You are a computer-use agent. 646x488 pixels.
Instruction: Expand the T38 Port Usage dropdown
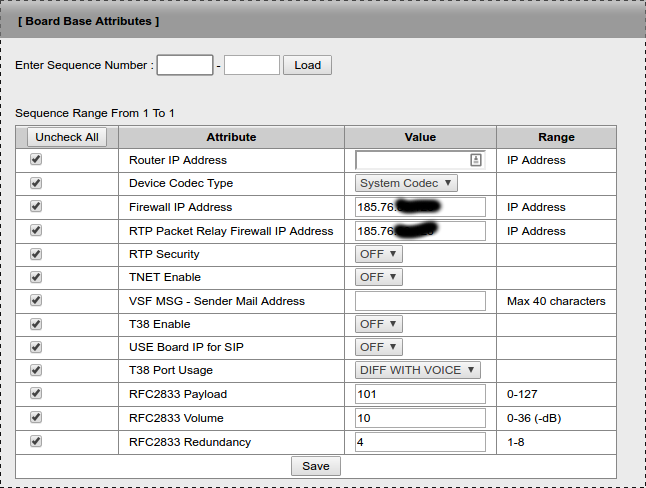pyautogui.click(x=418, y=370)
